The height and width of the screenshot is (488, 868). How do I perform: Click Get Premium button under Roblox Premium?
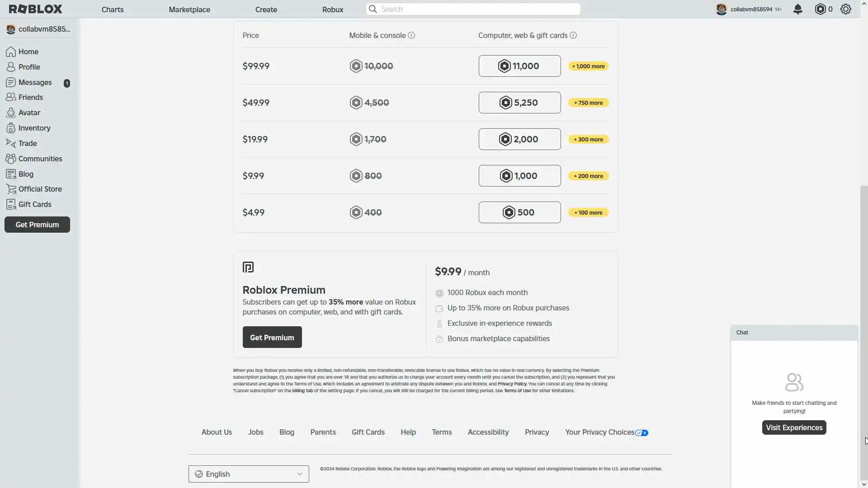coord(272,337)
